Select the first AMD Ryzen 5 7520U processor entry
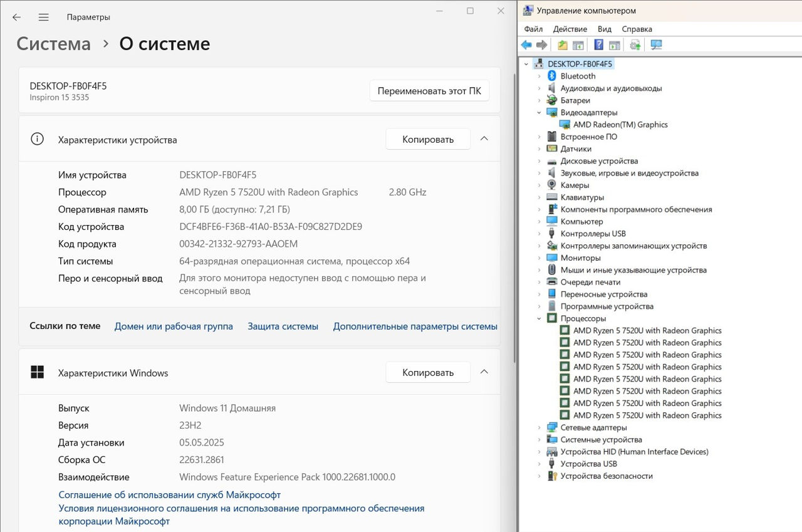Screen dimensions: 802x532 tap(647, 330)
